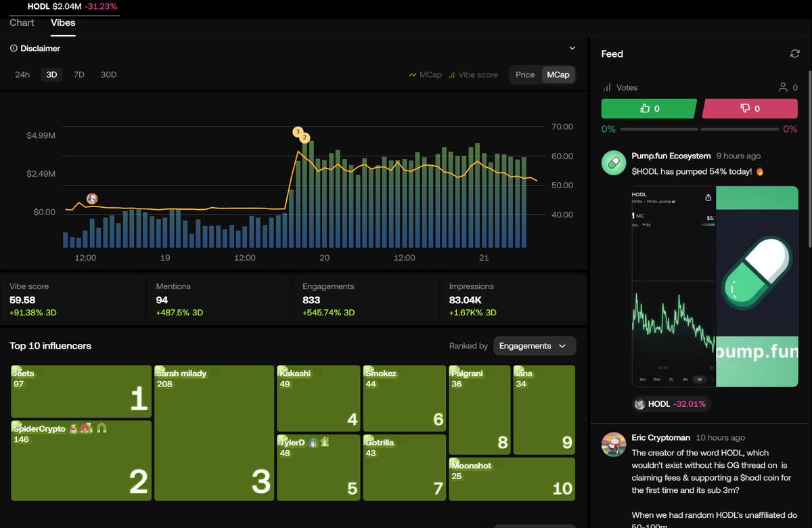Open the SpiderCrypto influencer tile
Viewport: 812px width, 528px height.
[81, 460]
